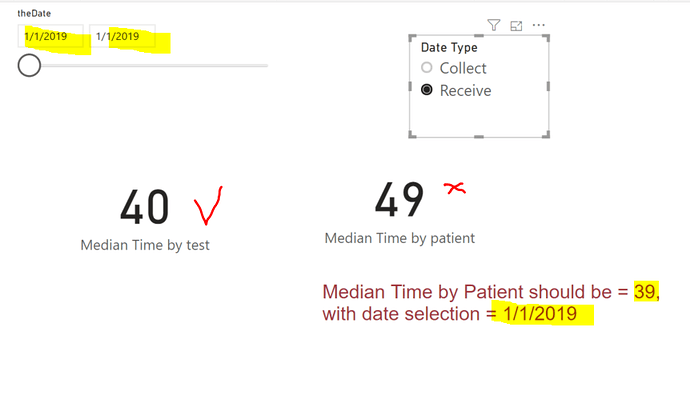Screen dimensions: 690x419
Task: Click the theDate slicer title
Action: pyautogui.click(x=34, y=14)
